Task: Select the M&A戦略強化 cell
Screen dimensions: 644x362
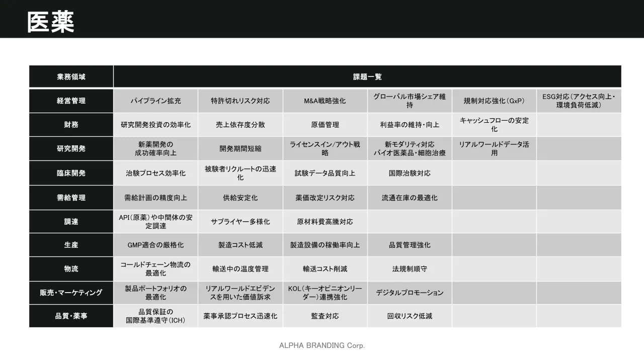Action: point(325,101)
